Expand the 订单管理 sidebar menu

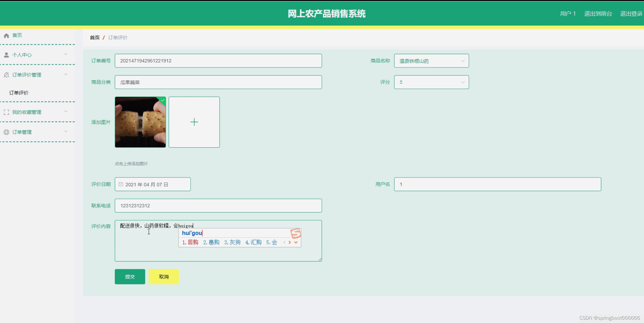(66, 132)
